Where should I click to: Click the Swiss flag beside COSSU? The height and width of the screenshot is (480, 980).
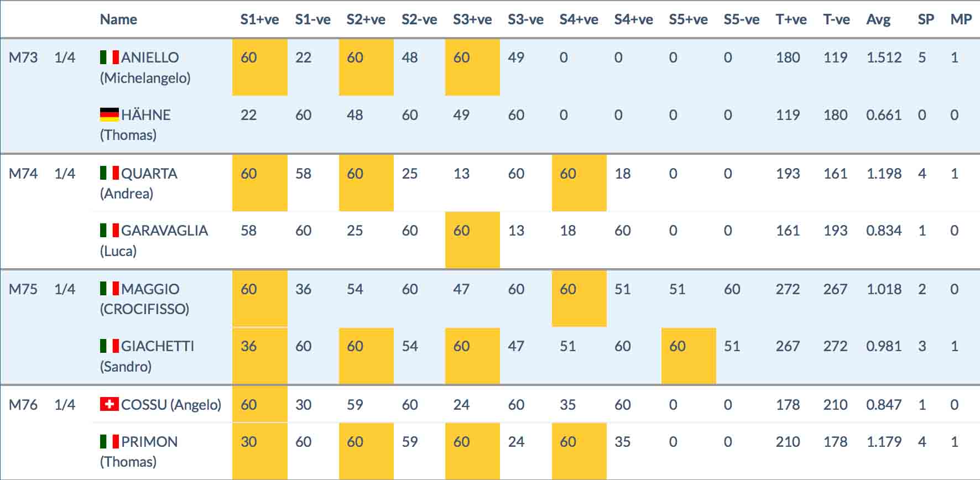click(110, 404)
